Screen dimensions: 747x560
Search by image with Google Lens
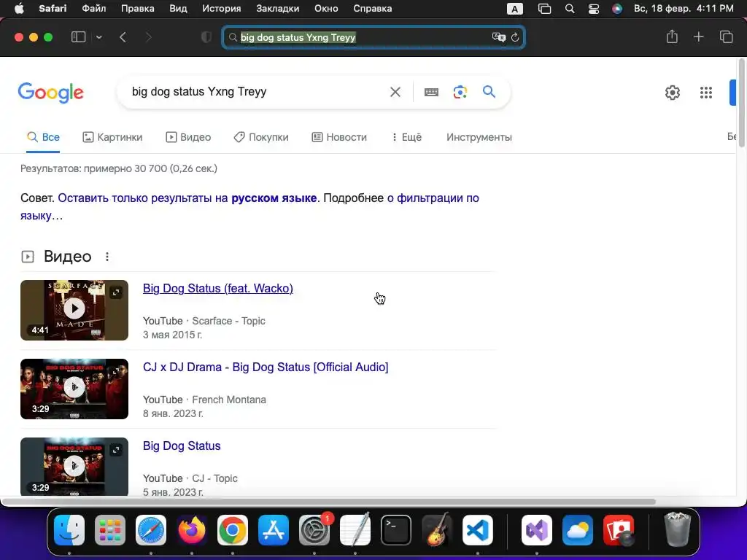tap(460, 92)
